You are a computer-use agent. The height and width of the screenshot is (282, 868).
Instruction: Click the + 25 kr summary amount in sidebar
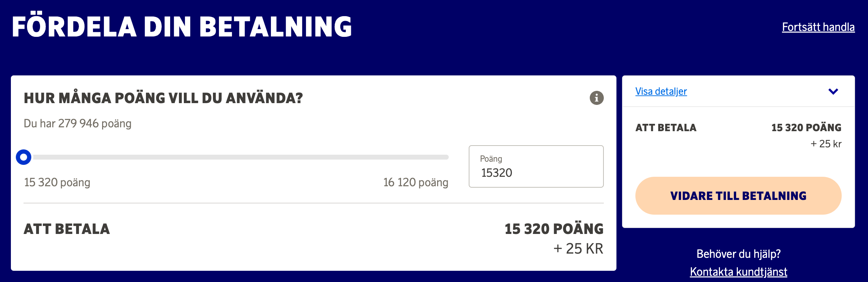point(826,144)
